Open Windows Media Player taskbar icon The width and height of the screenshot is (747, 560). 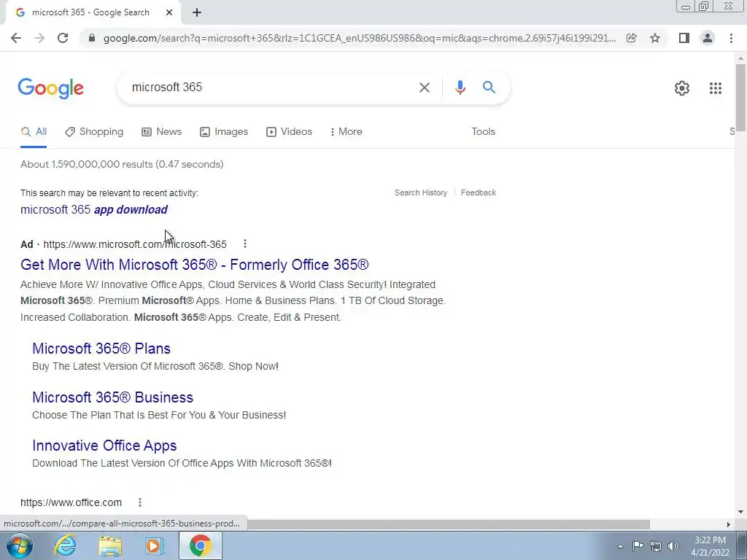coord(154,545)
